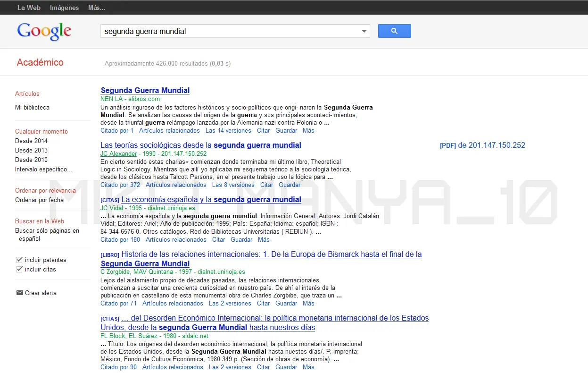Click "Citar" under JC Alexander result
588x373 pixels.
click(x=267, y=185)
